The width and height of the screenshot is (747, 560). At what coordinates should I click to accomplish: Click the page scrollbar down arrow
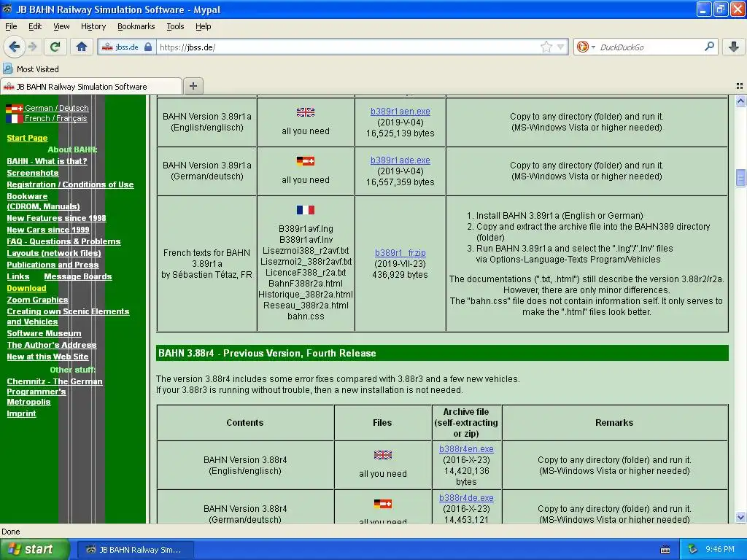pyautogui.click(x=740, y=517)
